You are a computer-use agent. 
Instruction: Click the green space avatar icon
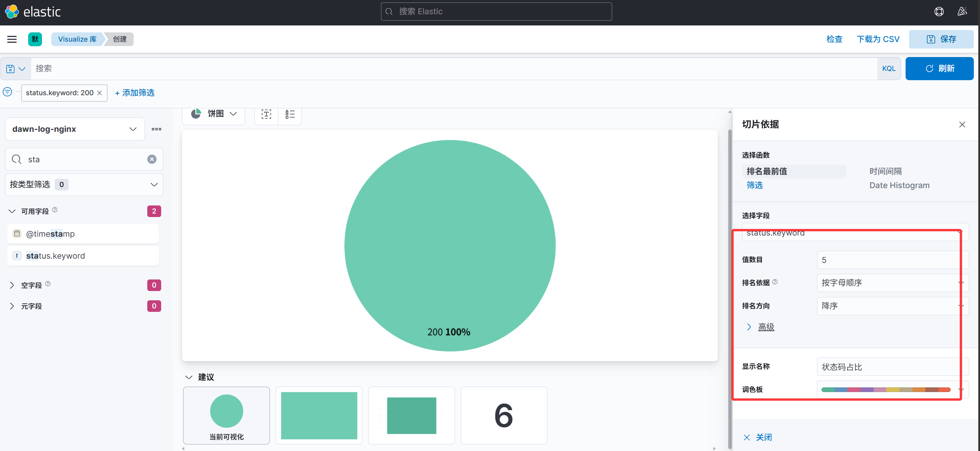[35, 39]
